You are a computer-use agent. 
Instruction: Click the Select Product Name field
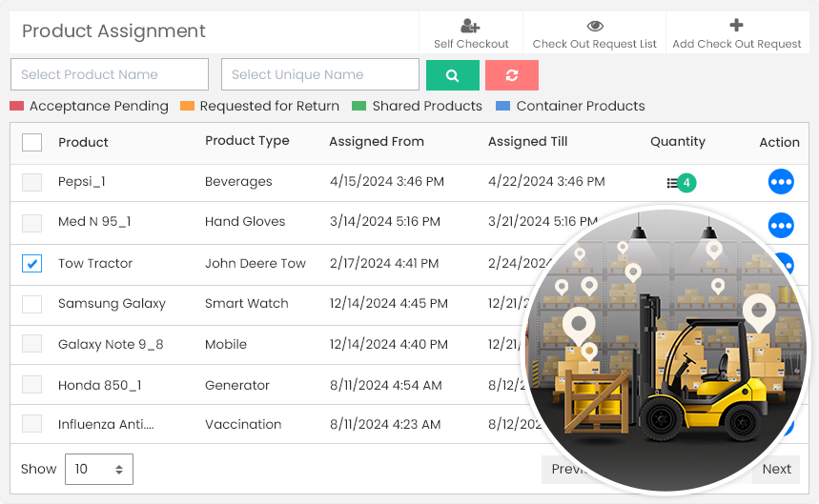(x=109, y=74)
